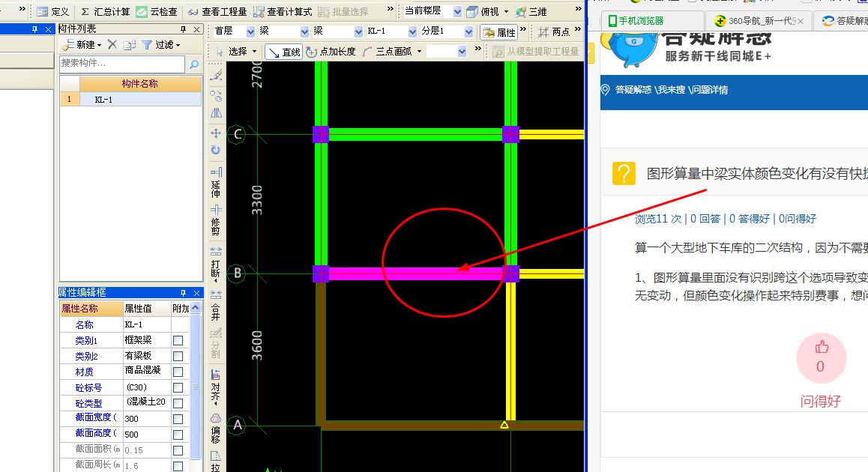Screen dimensions: 868x472
Task: Select the 对齐 align tool
Action: click(x=216, y=387)
